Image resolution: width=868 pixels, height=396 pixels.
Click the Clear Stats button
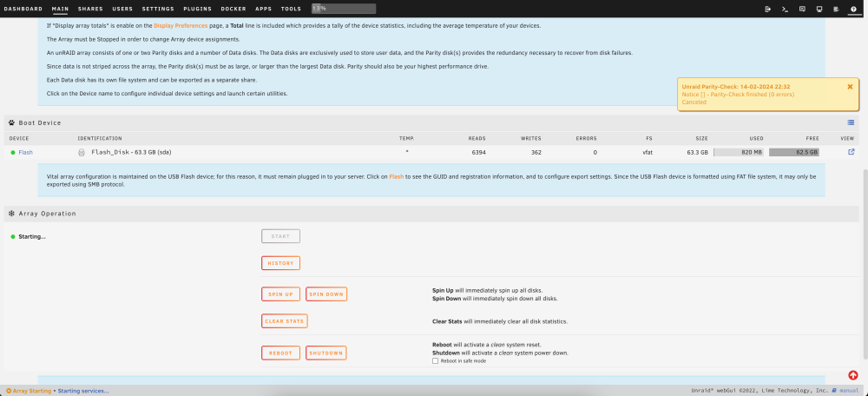285,321
